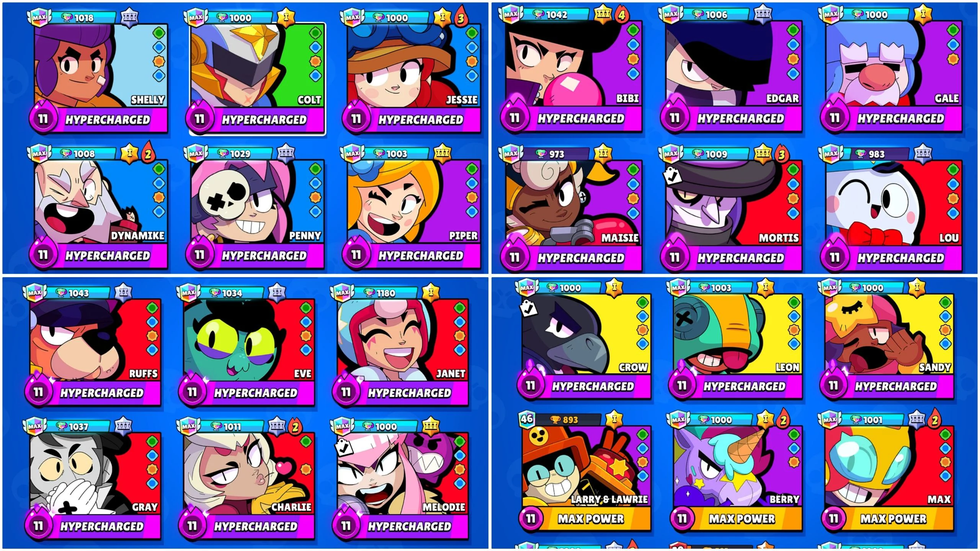Click the flame streak icon showing 4 on Bibi

point(621,15)
